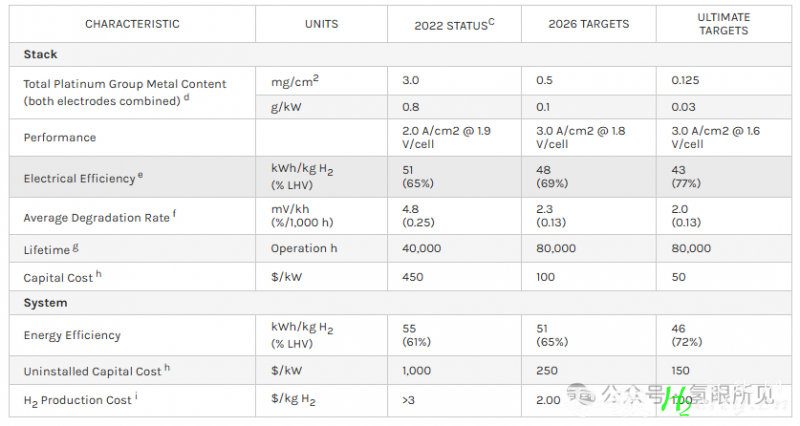The width and height of the screenshot is (800, 426).
Task: Select the Energy Efficiency row label
Action: pos(72,335)
